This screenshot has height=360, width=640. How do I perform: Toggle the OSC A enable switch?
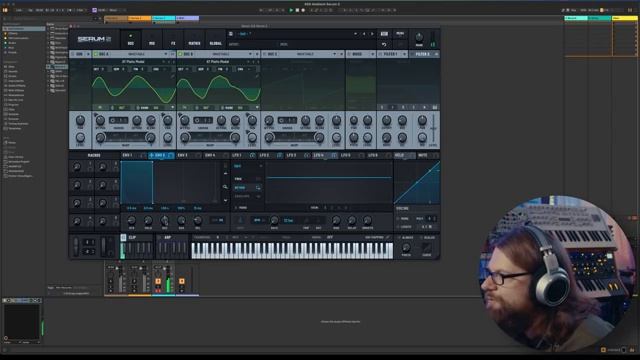point(96,54)
